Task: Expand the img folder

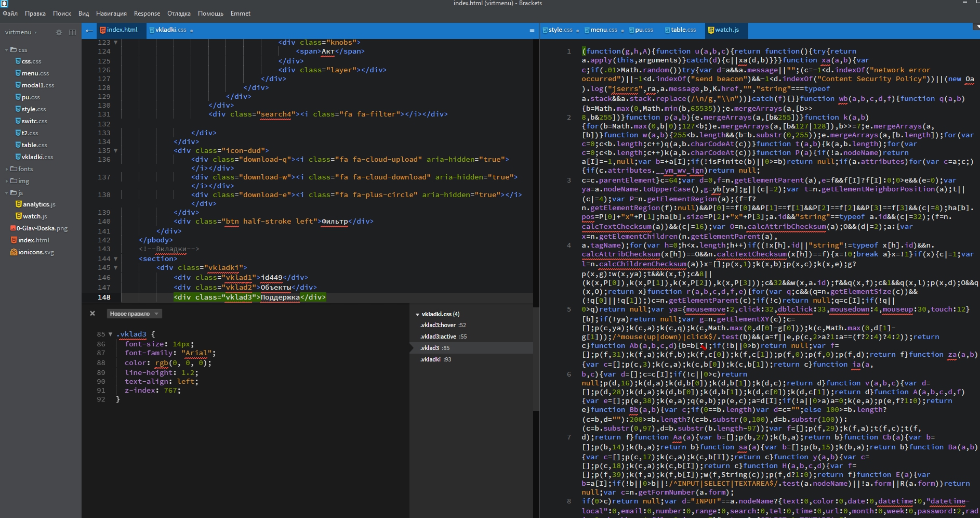Action: [x=7, y=181]
